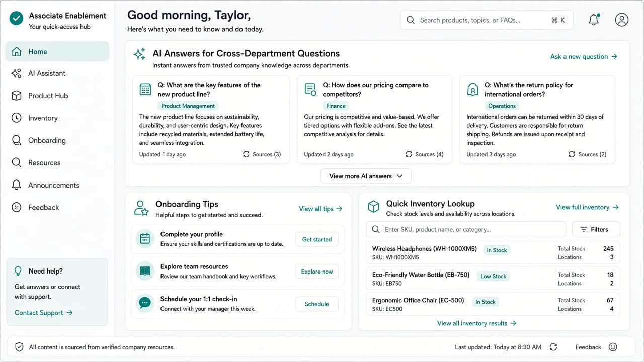The height and width of the screenshot is (362, 644).
Task: Click the Home house icon in sidebar
Action: point(17,52)
